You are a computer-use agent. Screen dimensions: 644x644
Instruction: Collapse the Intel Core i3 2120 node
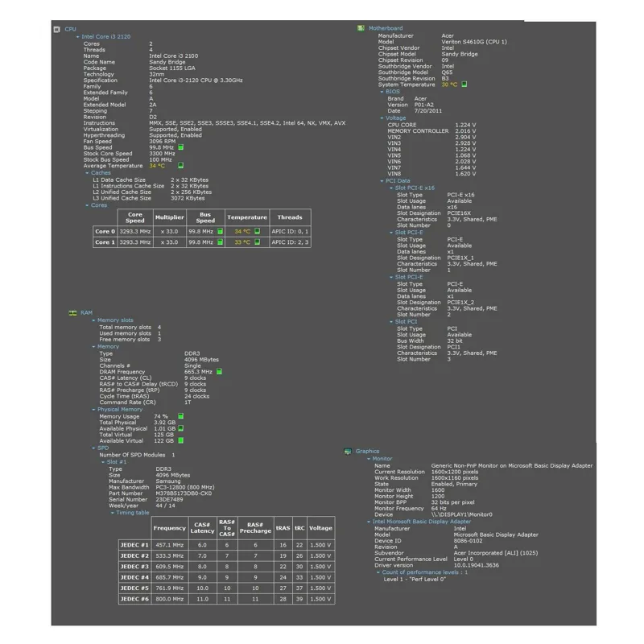[x=77, y=37]
